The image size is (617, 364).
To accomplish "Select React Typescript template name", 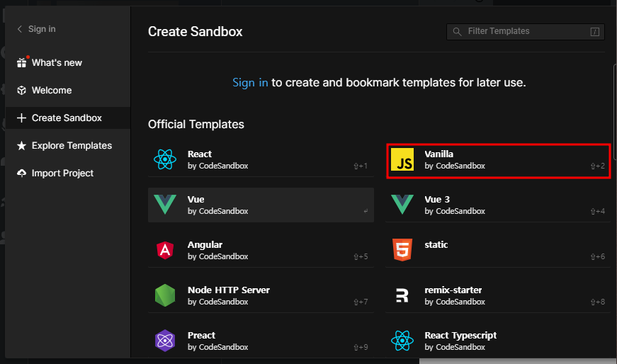I will pos(460,335).
